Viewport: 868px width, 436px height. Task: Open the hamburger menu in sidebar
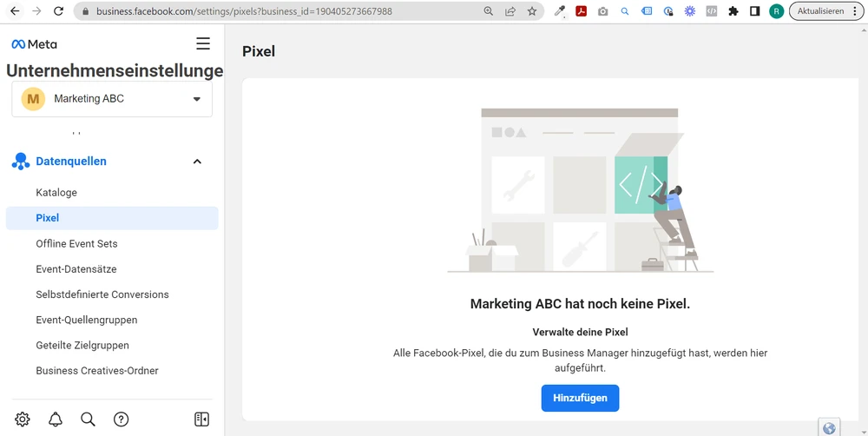pyautogui.click(x=203, y=43)
